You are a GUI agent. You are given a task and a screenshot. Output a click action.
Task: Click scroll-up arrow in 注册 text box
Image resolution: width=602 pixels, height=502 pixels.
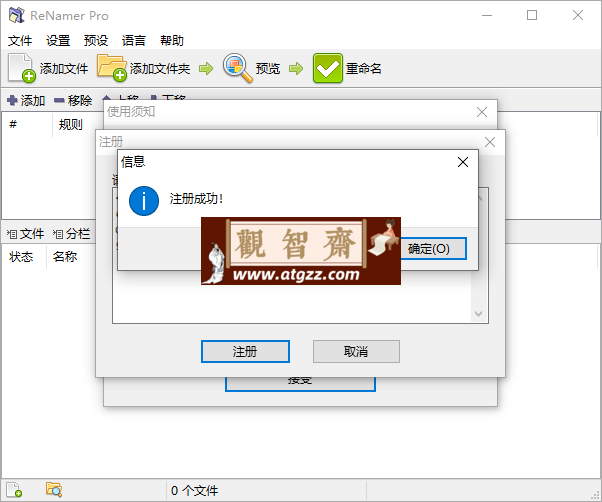click(x=480, y=198)
